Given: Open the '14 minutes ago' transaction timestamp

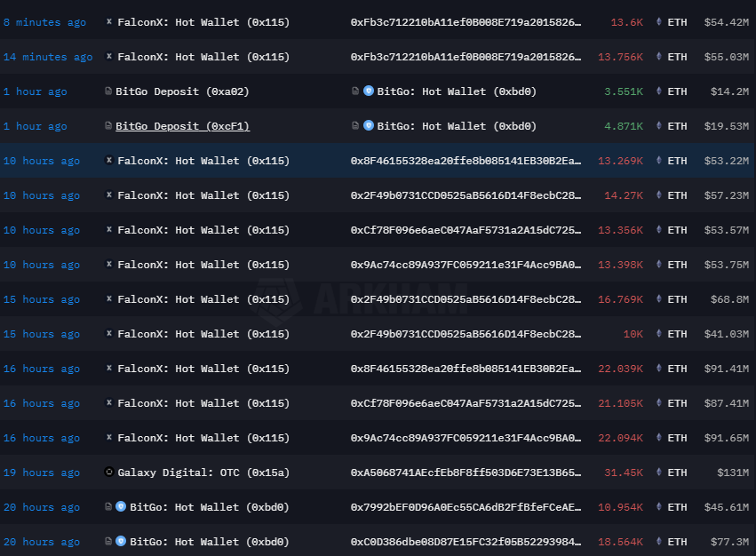Looking at the screenshot, I should click(x=48, y=57).
